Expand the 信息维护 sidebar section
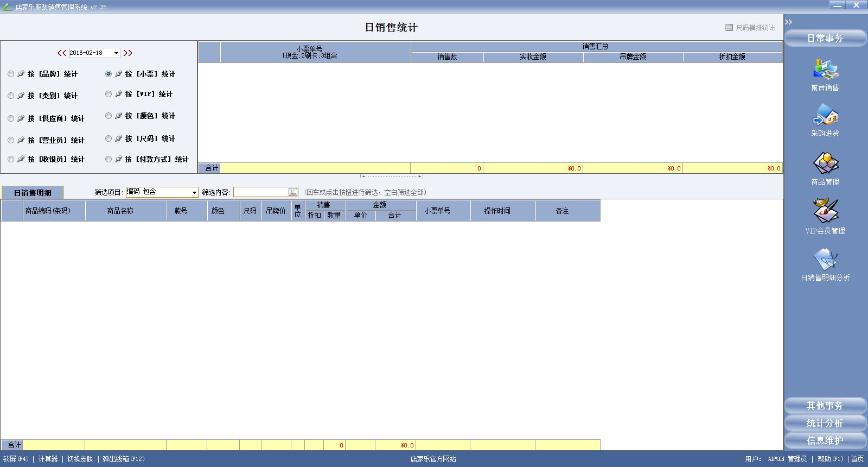The width and height of the screenshot is (868, 467). [x=825, y=440]
